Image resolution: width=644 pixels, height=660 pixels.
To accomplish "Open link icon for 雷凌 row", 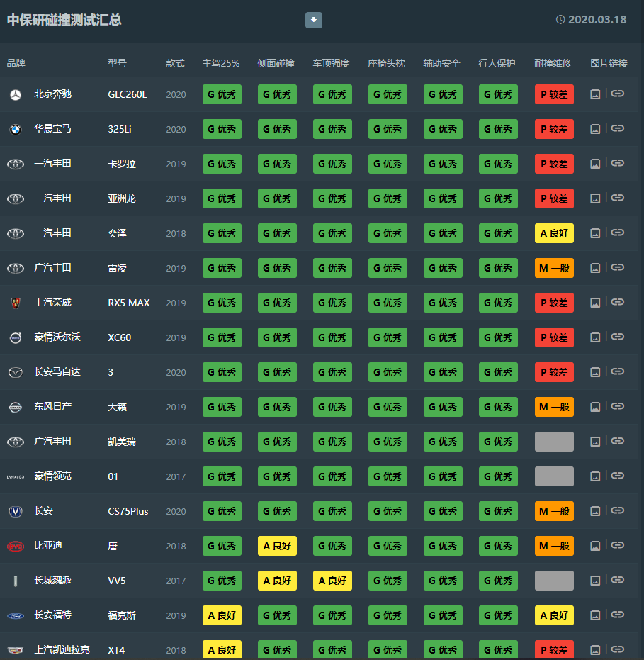I will [618, 267].
